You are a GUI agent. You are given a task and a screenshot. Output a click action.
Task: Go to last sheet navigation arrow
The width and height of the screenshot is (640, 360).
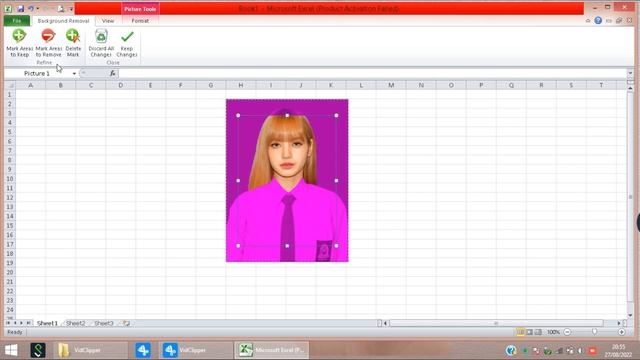click(x=28, y=323)
